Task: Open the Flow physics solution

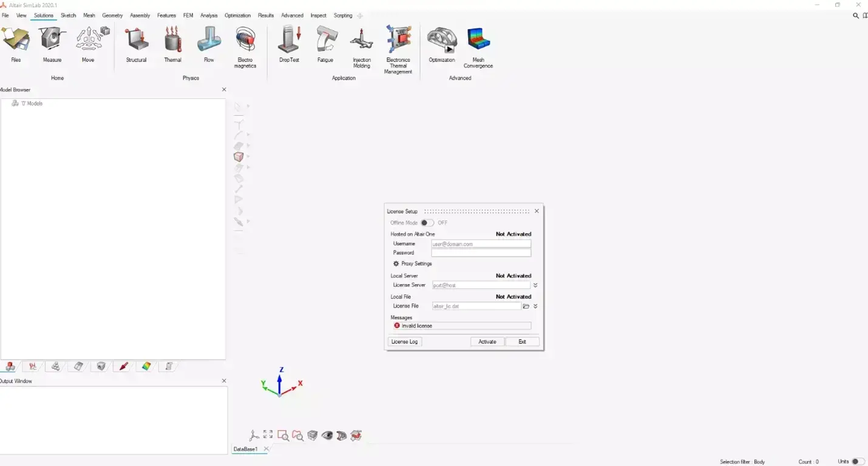Action: 209,44
